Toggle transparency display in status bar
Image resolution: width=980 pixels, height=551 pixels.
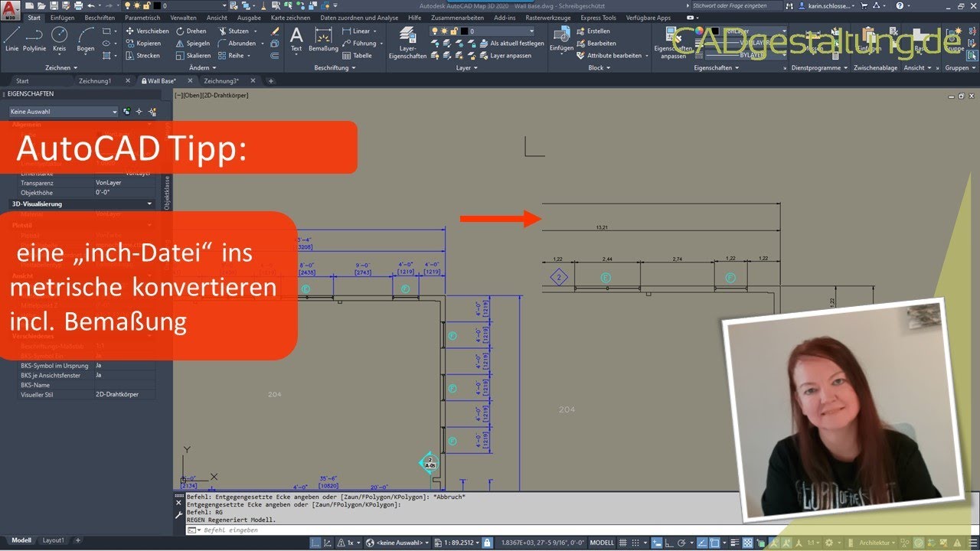tap(748, 543)
